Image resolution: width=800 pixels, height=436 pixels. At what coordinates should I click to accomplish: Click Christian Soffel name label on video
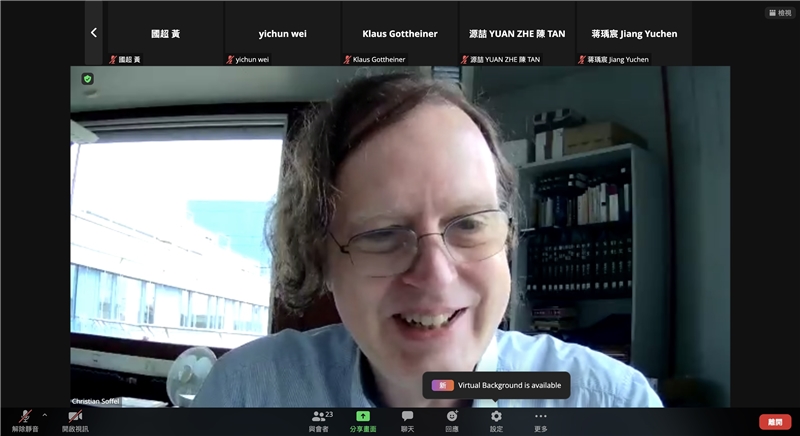point(96,401)
